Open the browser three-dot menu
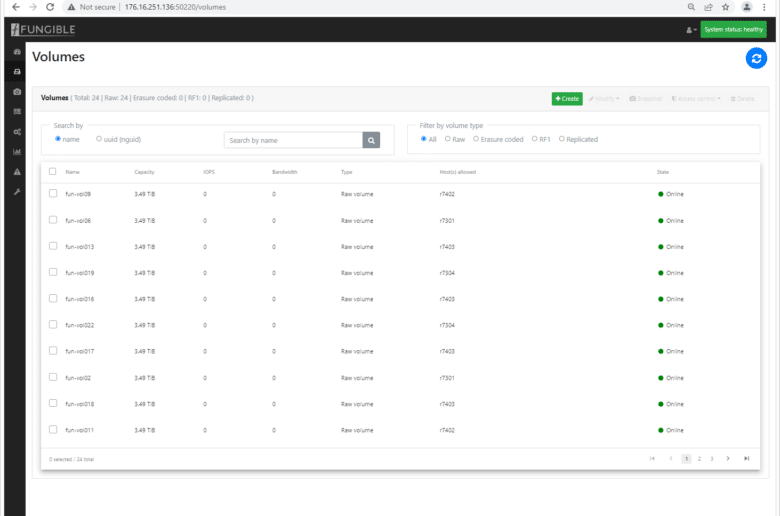 point(764,7)
